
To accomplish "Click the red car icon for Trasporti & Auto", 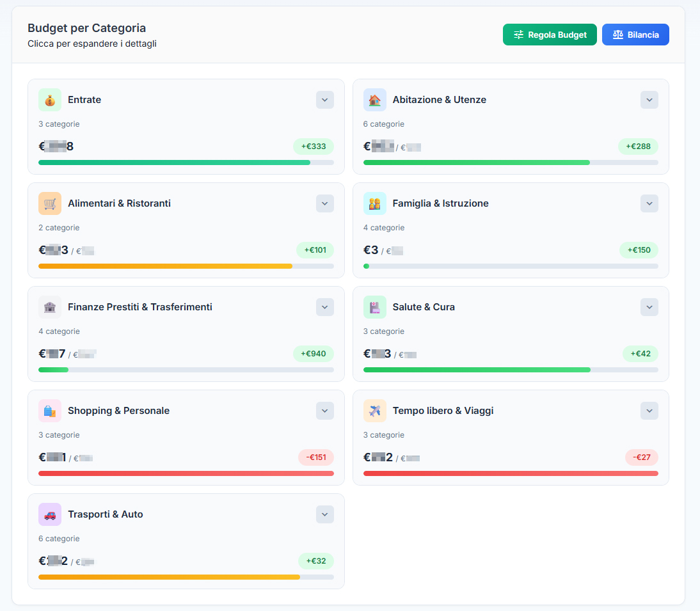I will pos(50,514).
